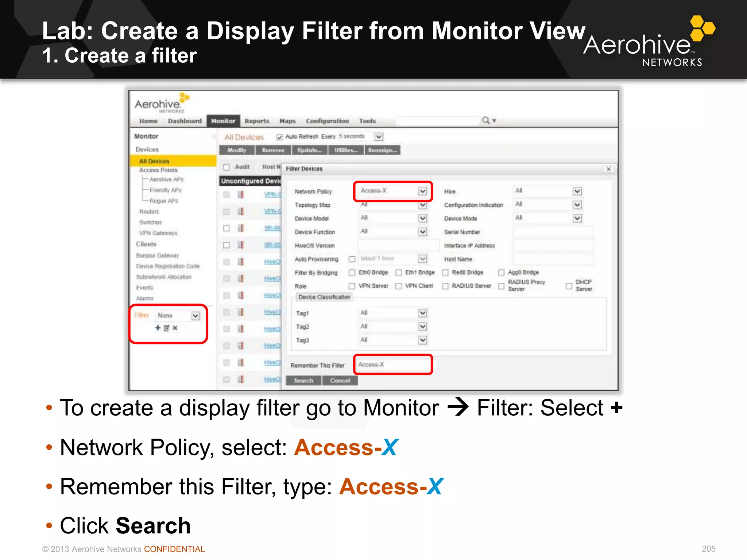Check the Eth1 Bridge checkbox
The image size is (747, 560).
[x=399, y=273]
